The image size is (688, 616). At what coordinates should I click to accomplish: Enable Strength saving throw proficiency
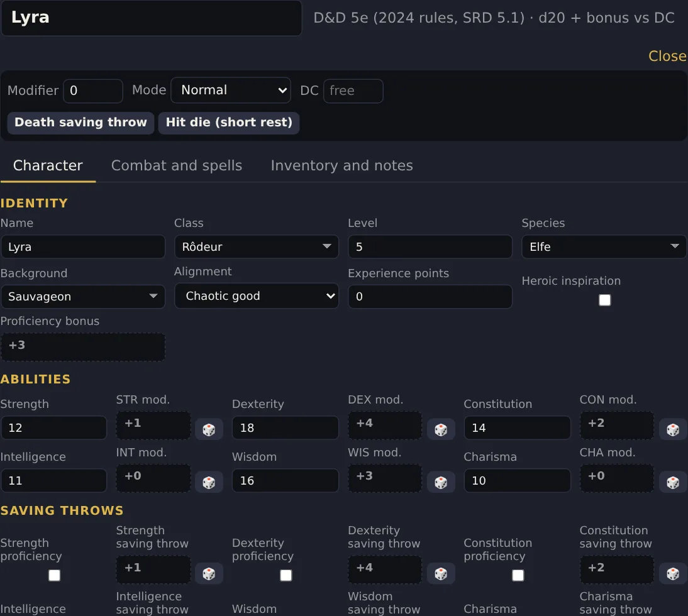[55, 575]
